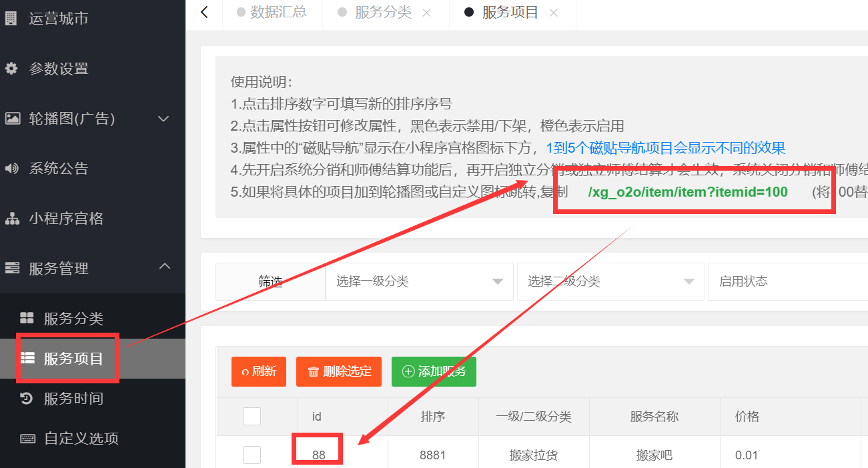Switch to the 服务项目 tab
The height and width of the screenshot is (468, 868).
[x=510, y=12]
